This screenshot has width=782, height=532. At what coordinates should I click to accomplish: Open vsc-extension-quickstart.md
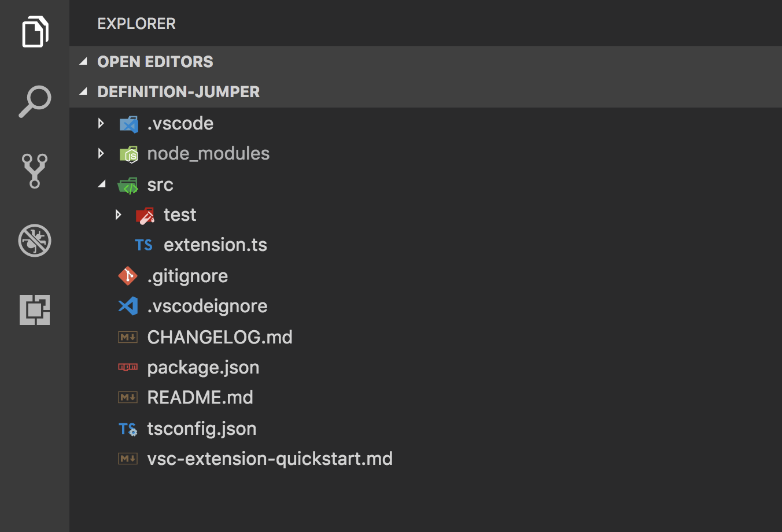click(x=270, y=458)
